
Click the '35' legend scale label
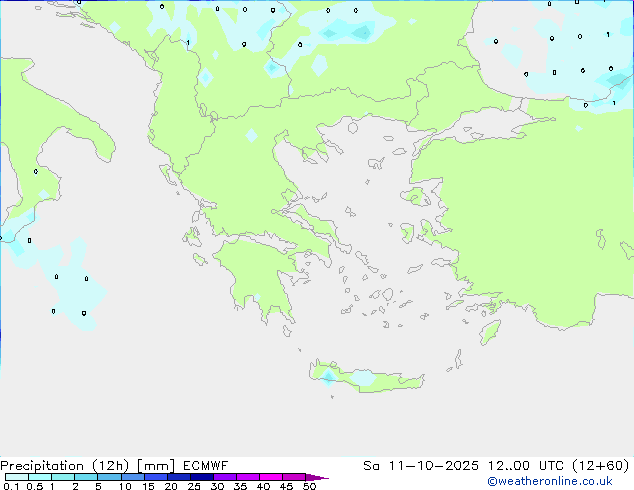tap(240, 486)
